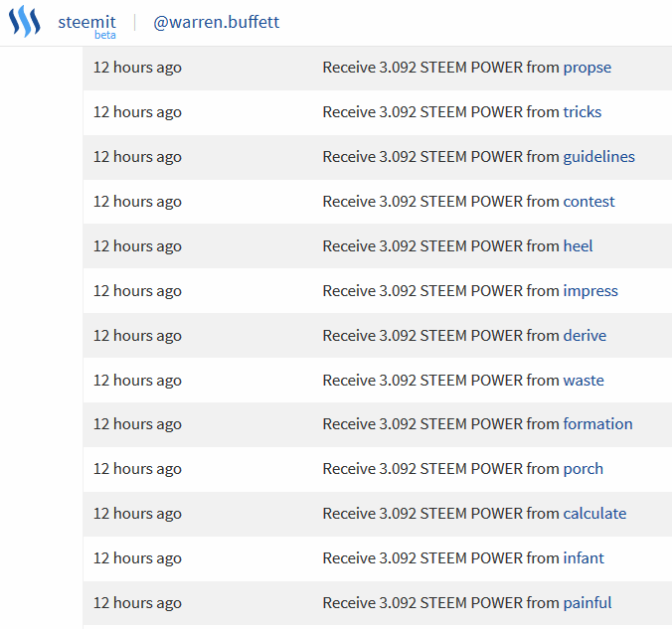Image resolution: width=672 pixels, height=629 pixels.
Task: Visit the calculate user profile
Action: (x=594, y=514)
